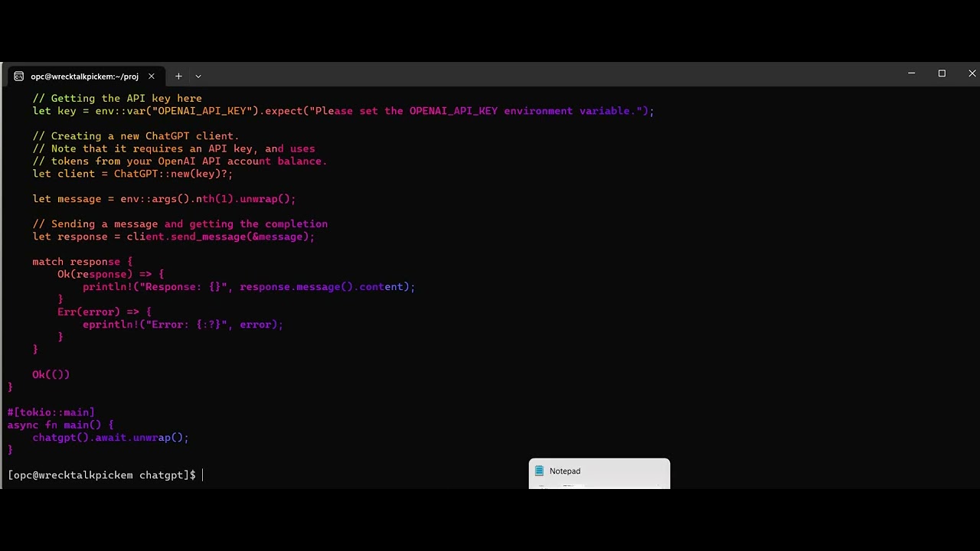Click the Notepad icon in preview popup
The width and height of the screenshot is (980, 551).
tap(539, 471)
